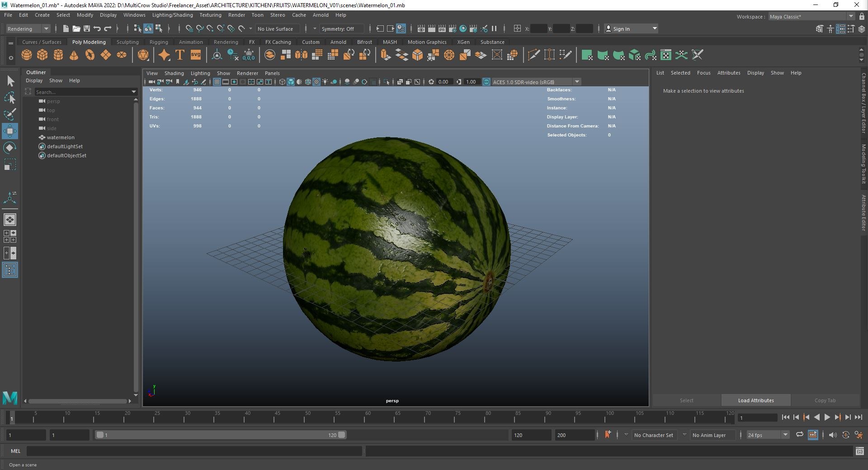Open the Attribute Editor Focus menu
The image size is (868, 470).
point(703,73)
